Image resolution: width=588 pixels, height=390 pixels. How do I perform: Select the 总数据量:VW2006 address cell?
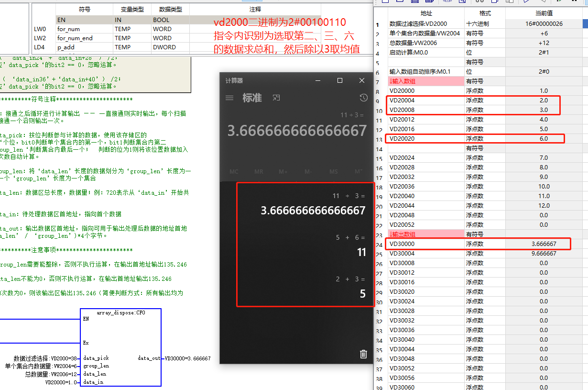pyautogui.click(x=426, y=43)
